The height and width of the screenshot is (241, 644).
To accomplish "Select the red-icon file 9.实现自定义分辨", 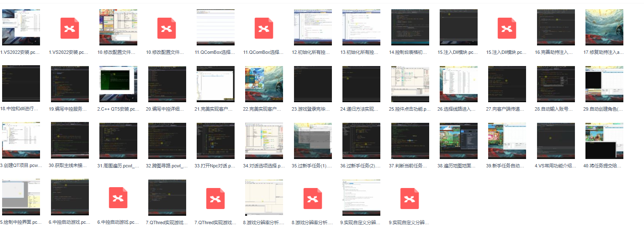I will [x=410, y=198].
